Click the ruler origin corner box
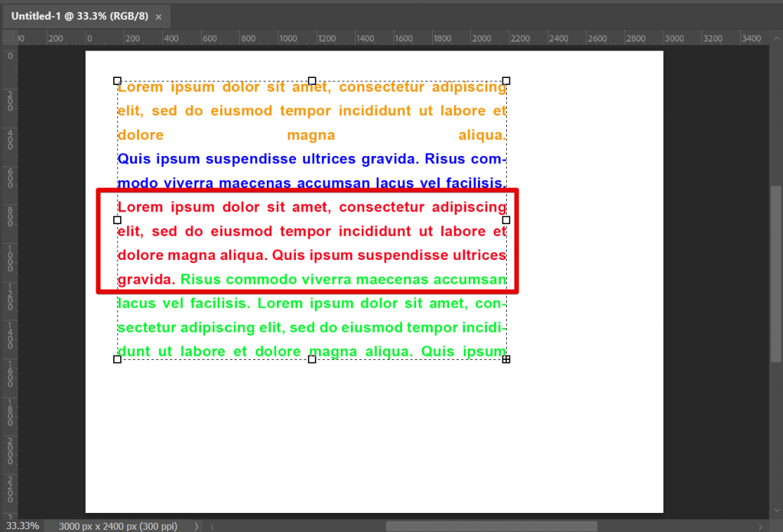Screen dimensions: 783x532 click(8, 38)
